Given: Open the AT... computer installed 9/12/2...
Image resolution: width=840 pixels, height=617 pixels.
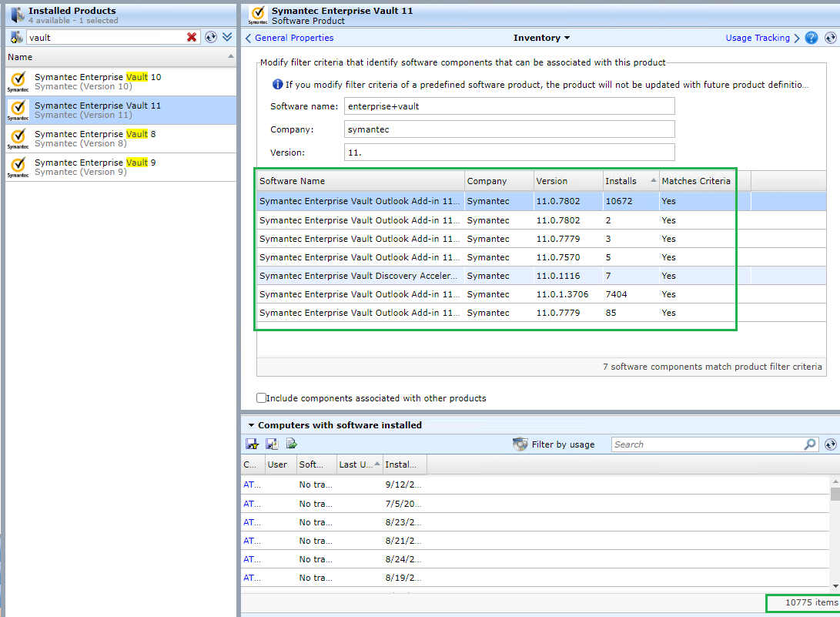Looking at the screenshot, I should tap(252, 485).
